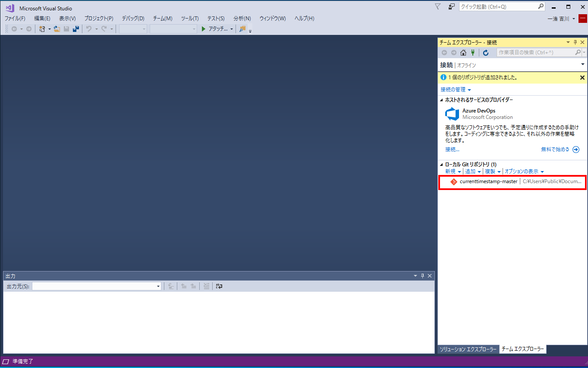Open the notifications flag icon in title bar
Screen dimensions: 588x368
[x=438, y=6]
